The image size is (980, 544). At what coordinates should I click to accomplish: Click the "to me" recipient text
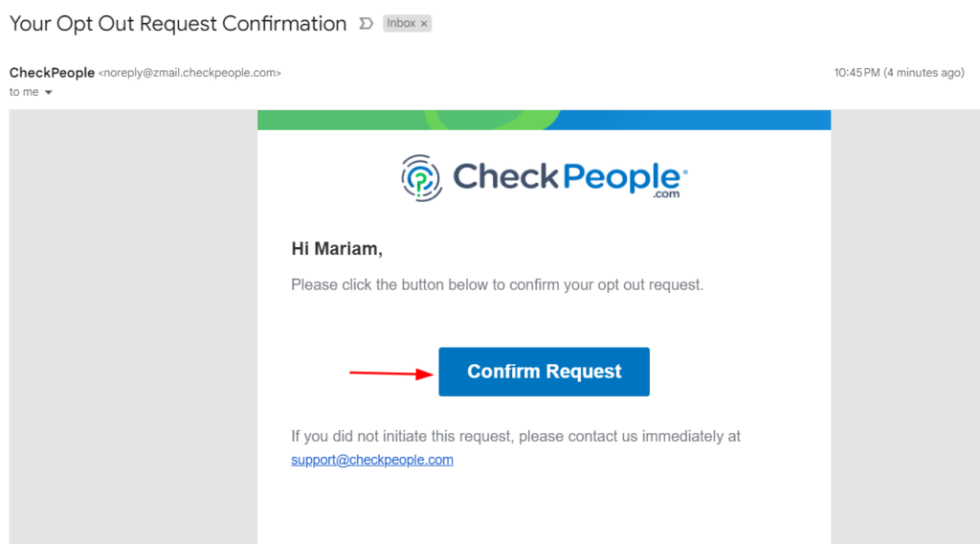point(24,92)
